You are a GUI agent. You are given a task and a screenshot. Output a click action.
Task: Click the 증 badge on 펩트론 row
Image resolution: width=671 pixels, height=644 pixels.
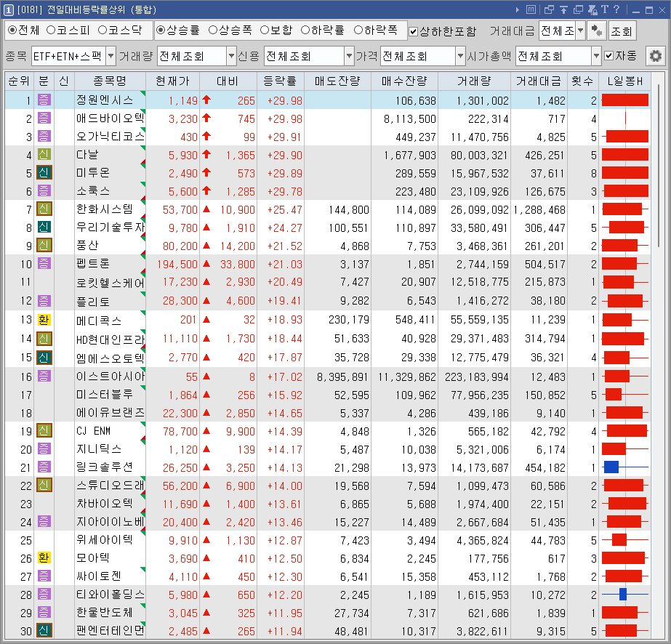click(44, 263)
